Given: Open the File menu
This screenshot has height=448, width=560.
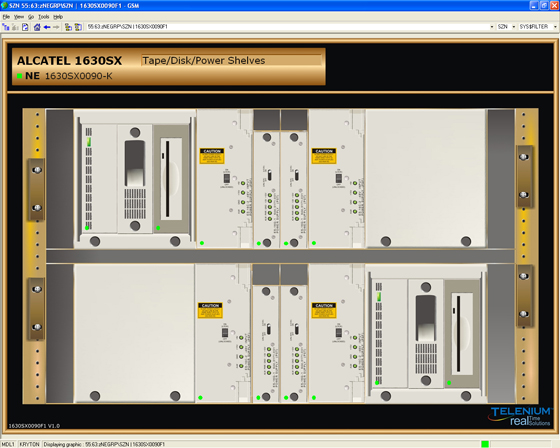Looking at the screenshot, I should pyautogui.click(x=6, y=17).
